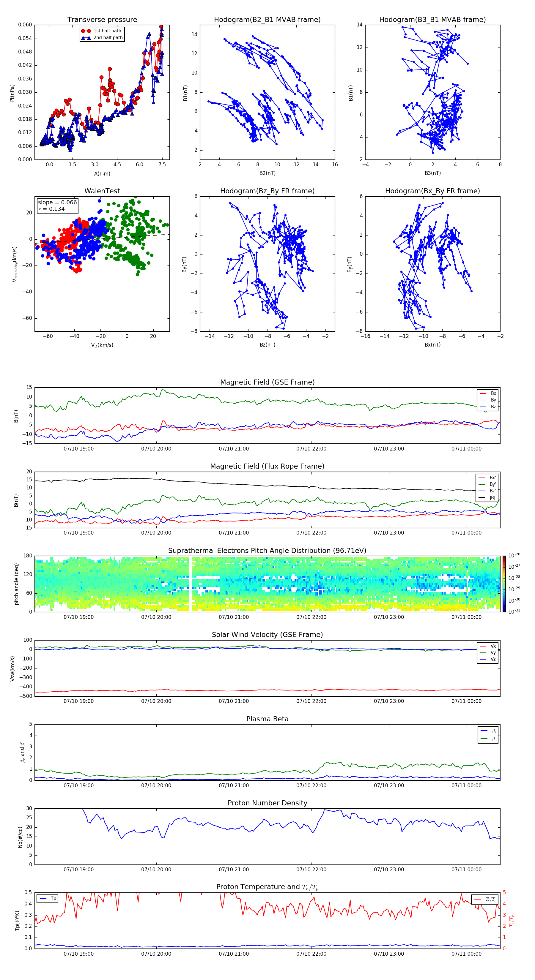Image resolution: width=535 pixels, height=980 pixels.
Task: Click "07/10 19:00" tick under Proton Number Density panel
Action: point(78,870)
